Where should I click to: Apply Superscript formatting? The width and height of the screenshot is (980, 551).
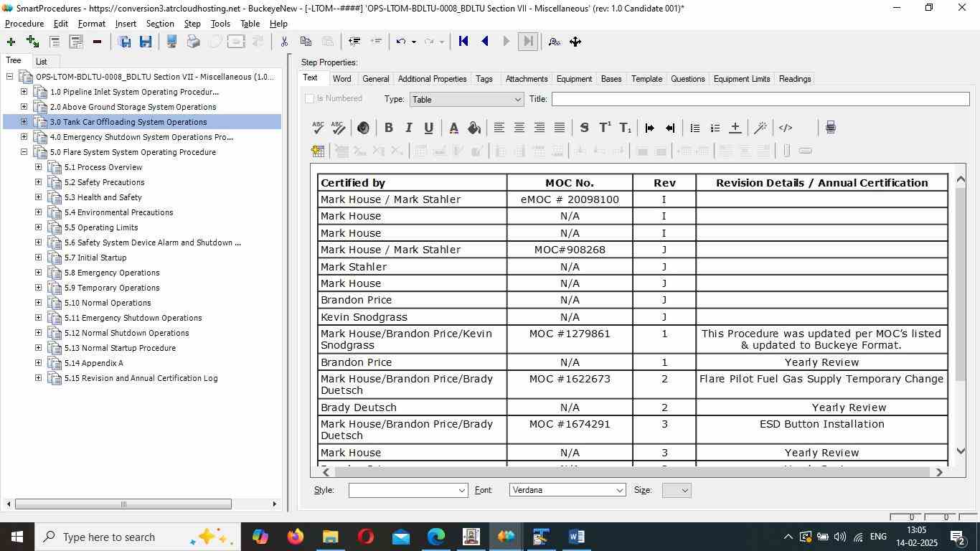[605, 128]
